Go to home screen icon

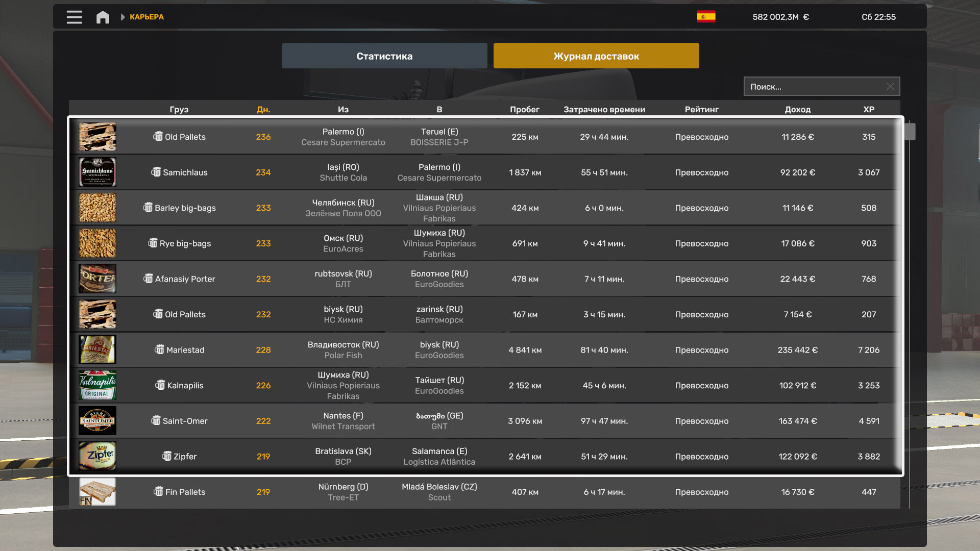point(103,17)
